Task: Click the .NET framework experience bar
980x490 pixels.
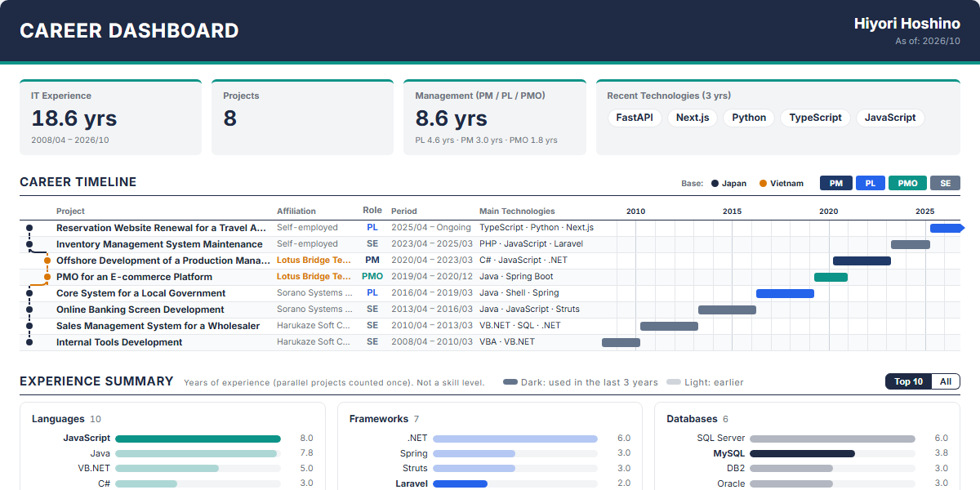Action: [x=515, y=439]
